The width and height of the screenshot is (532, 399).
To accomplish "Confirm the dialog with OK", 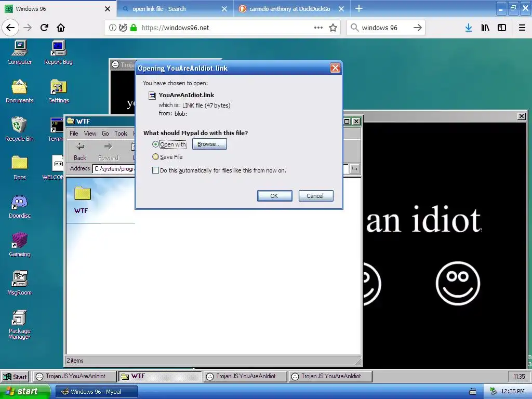I will tap(274, 196).
